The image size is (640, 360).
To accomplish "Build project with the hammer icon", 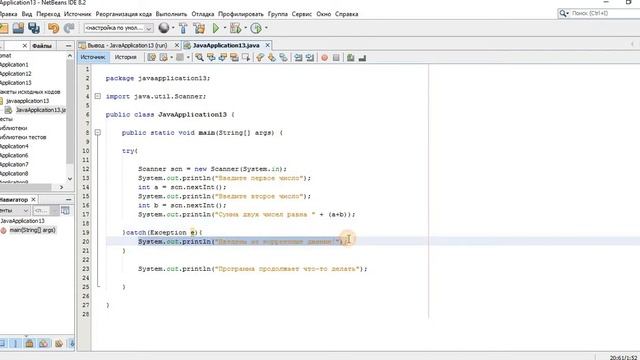I will pos(183,28).
